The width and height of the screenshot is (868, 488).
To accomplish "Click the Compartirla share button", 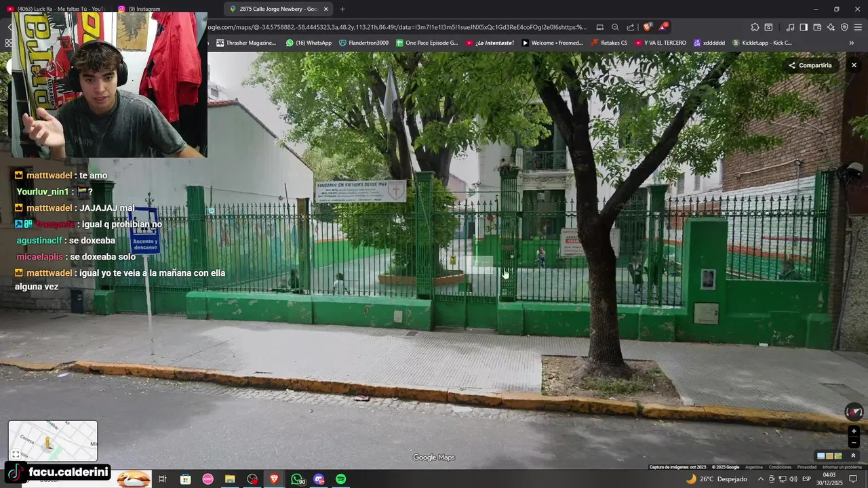I will tap(810, 66).
